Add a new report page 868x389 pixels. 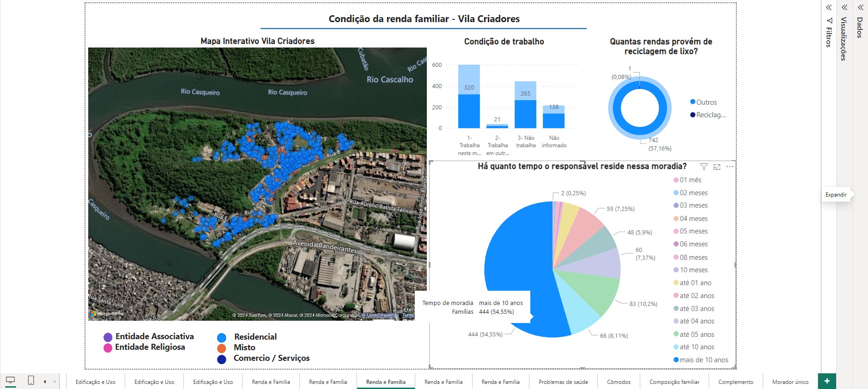(x=827, y=381)
